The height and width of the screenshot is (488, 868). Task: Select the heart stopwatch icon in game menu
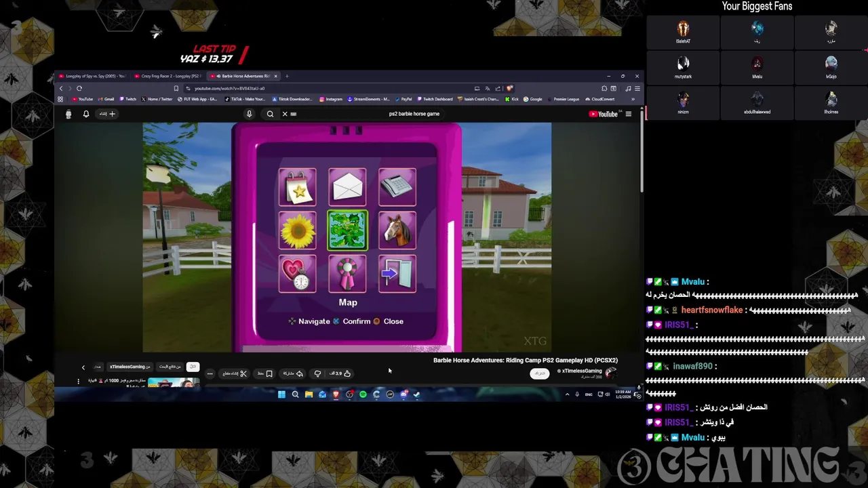pyautogui.click(x=297, y=274)
